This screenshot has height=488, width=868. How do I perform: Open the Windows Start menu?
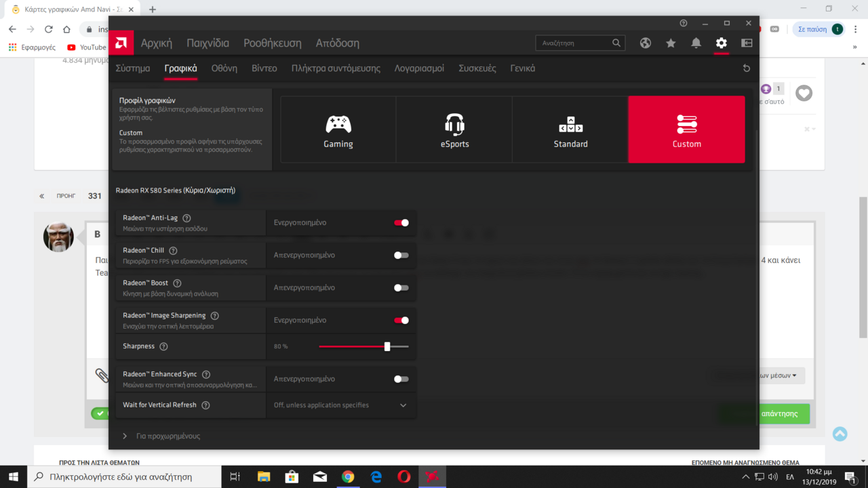(14, 476)
